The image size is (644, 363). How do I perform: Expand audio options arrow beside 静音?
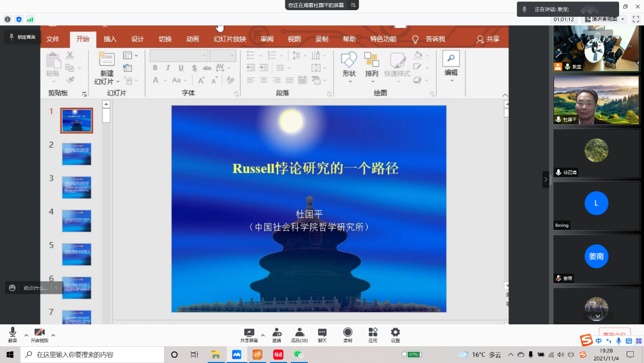coord(26,335)
